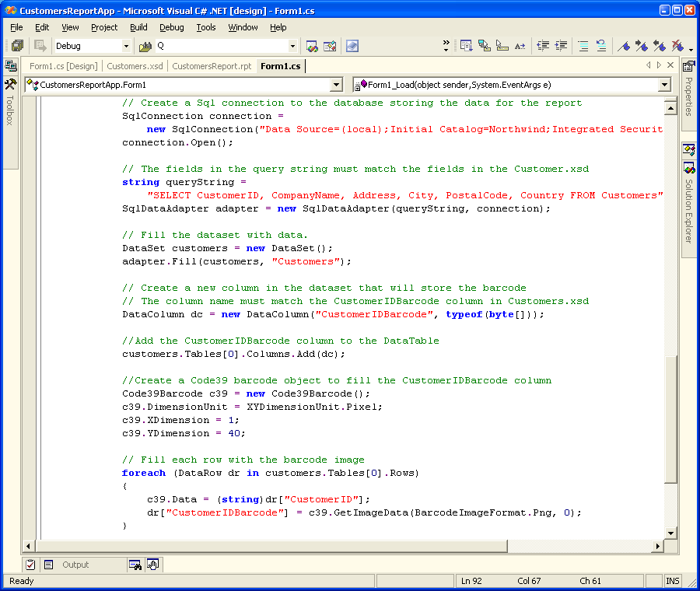The image size is (700, 591).
Task: Click the vertical scrollbar thumb in editor
Action: [x=670, y=420]
